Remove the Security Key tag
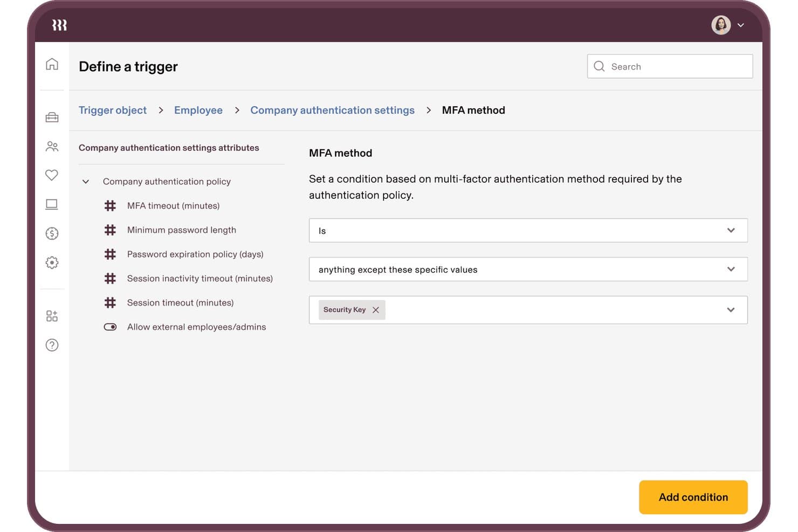798x532 pixels. [376, 310]
